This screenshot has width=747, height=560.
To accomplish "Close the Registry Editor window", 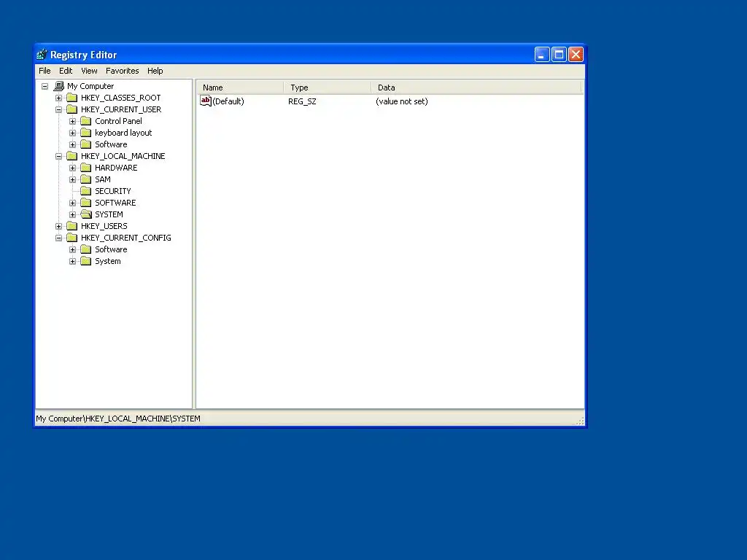I will point(576,55).
